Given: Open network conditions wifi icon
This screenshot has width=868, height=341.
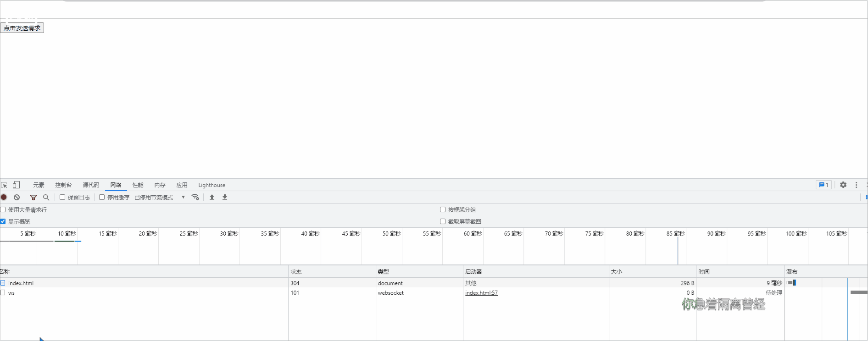Looking at the screenshot, I should [195, 197].
